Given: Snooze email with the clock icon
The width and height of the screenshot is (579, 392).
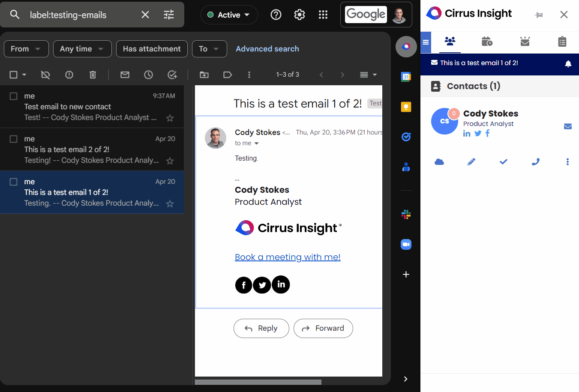Looking at the screenshot, I should 148,75.
